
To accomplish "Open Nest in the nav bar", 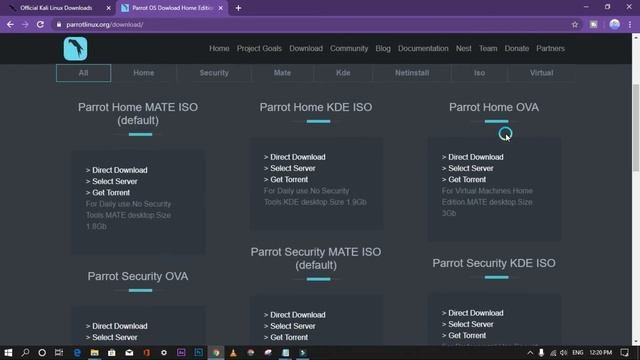I will click(x=464, y=48).
